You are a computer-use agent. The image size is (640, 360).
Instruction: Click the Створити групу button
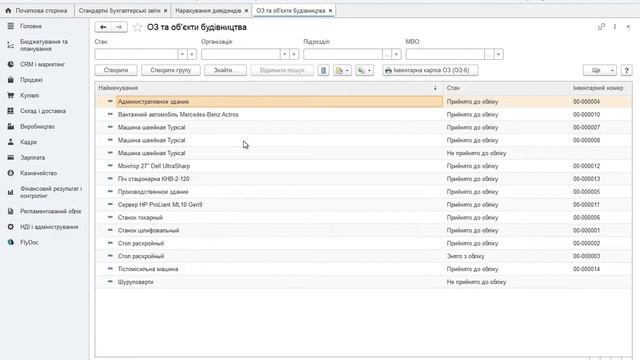pos(171,70)
